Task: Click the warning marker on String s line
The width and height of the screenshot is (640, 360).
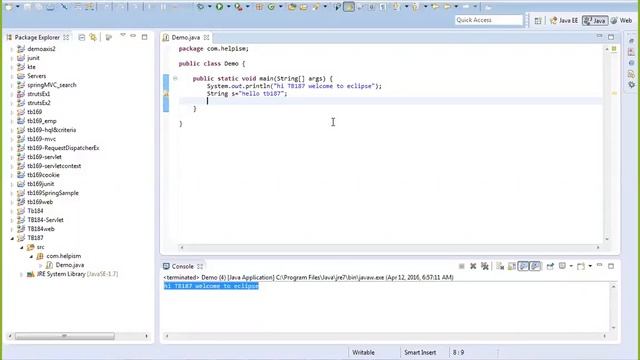Action: point(166,93)
